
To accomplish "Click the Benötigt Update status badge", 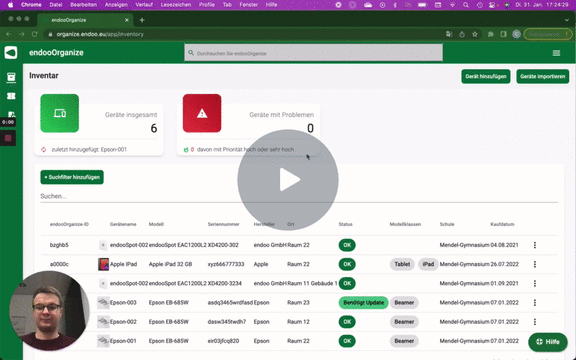I will tap(363, 303).
